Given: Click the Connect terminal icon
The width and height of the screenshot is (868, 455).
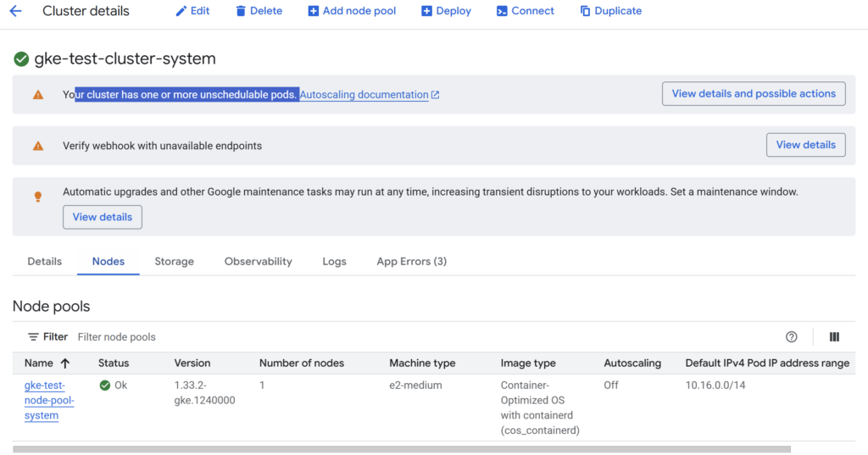Looking at the screenshot, I should tap(502, 11).
